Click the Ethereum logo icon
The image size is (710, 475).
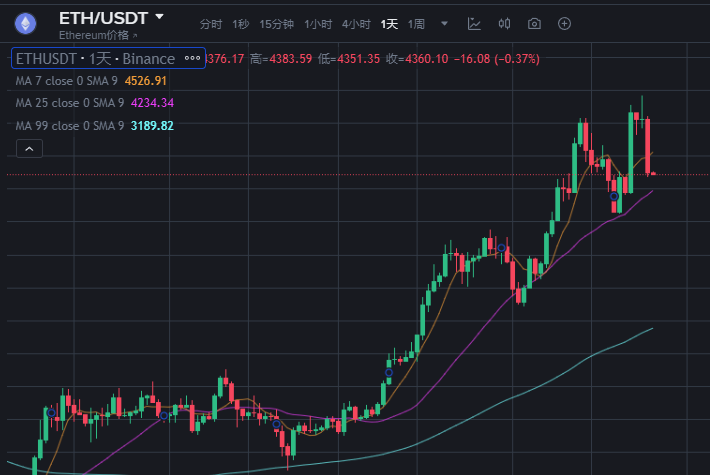click(x=23, y=22)
